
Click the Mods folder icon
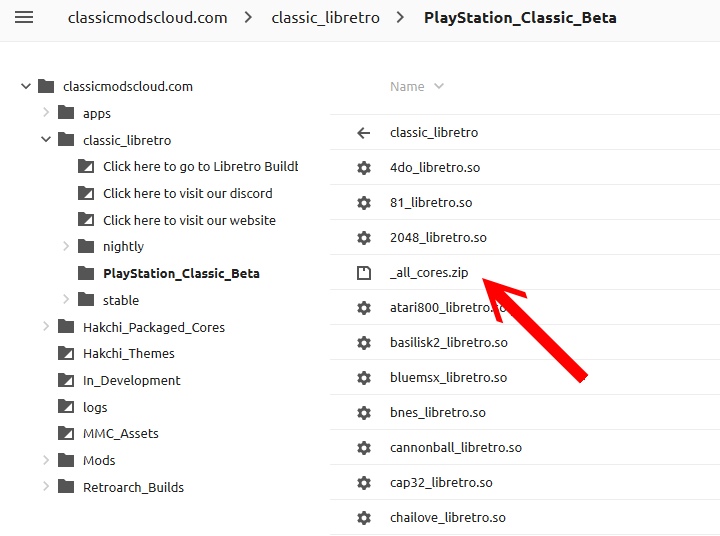coord(66,460)
